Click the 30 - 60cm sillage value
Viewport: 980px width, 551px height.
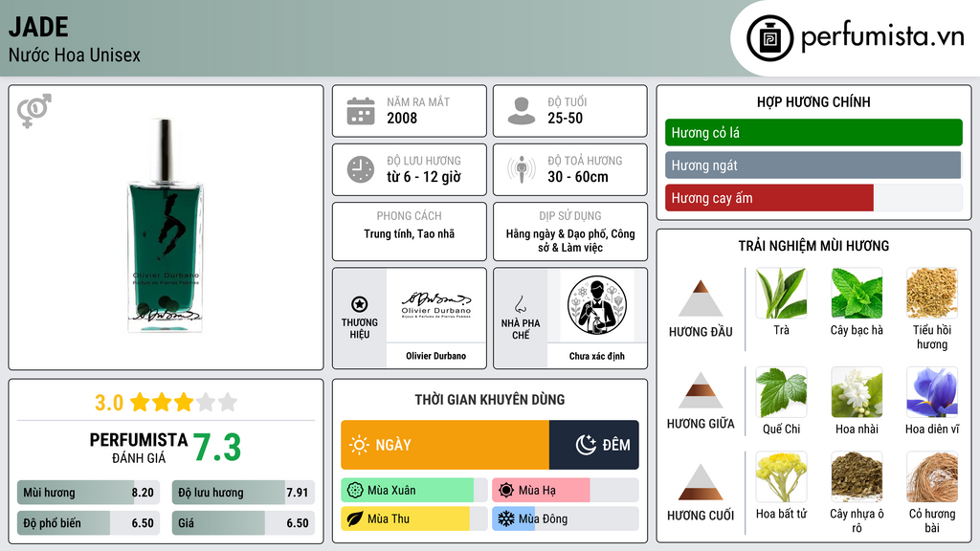pos(578,177)
